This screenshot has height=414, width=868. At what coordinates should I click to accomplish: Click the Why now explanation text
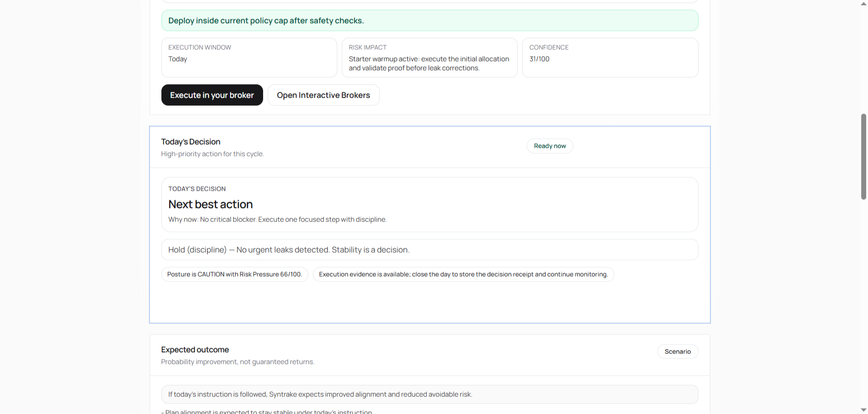[277, 219]
